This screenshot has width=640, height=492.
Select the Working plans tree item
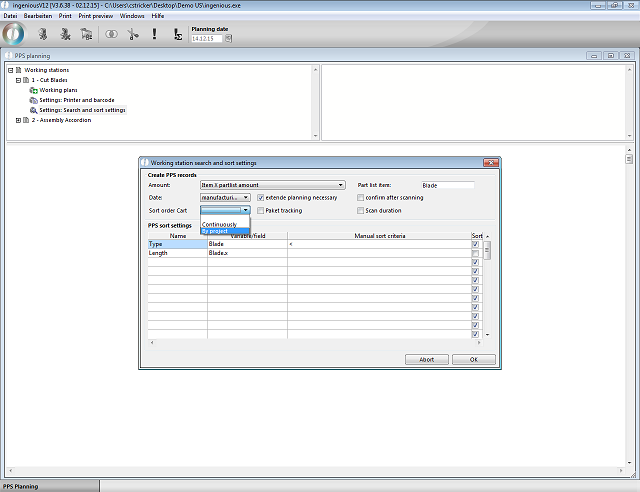pyautogui.click(x=58, y=90)
